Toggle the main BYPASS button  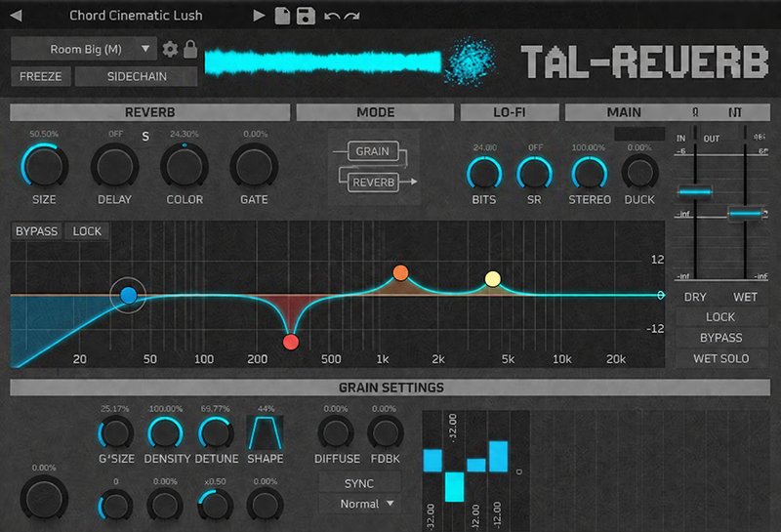[720, 338]
